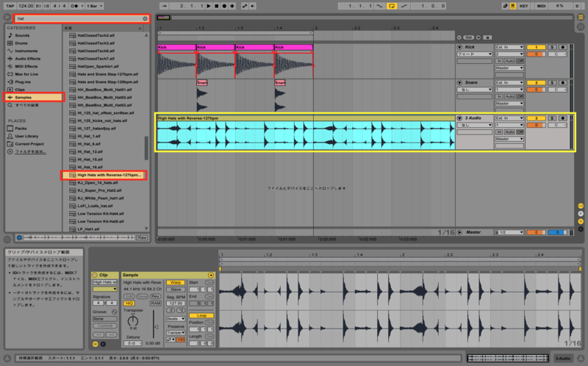Unfold the Kick track
This screenshot has height=366, width=588.
[x=459, y=47]
